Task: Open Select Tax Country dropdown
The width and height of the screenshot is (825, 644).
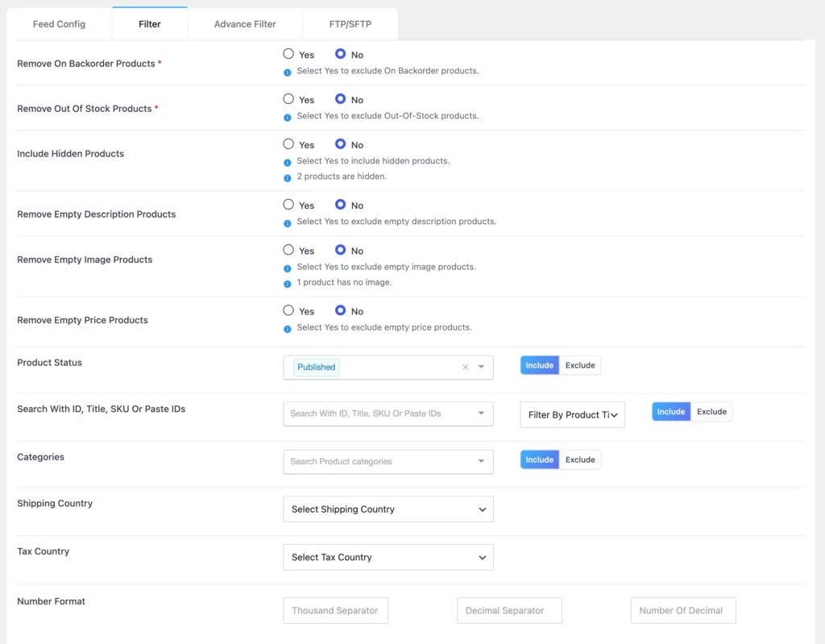Action: pos(388,557)
